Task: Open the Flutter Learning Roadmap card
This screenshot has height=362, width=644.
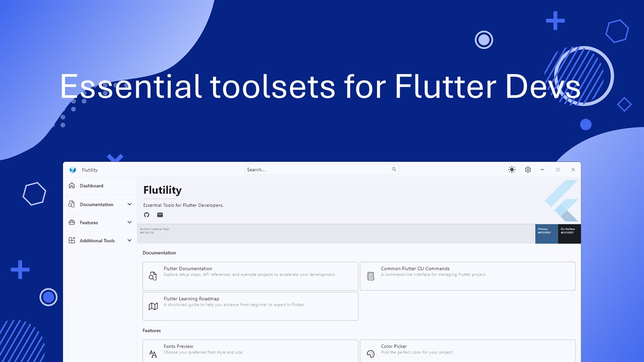Action: (250, 306)
